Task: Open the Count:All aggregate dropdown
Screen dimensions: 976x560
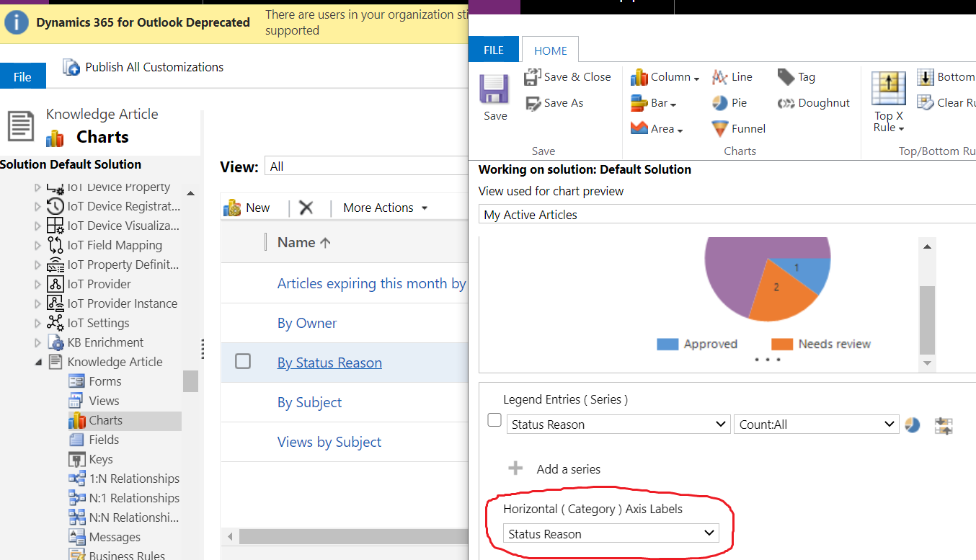Action: 816,425
